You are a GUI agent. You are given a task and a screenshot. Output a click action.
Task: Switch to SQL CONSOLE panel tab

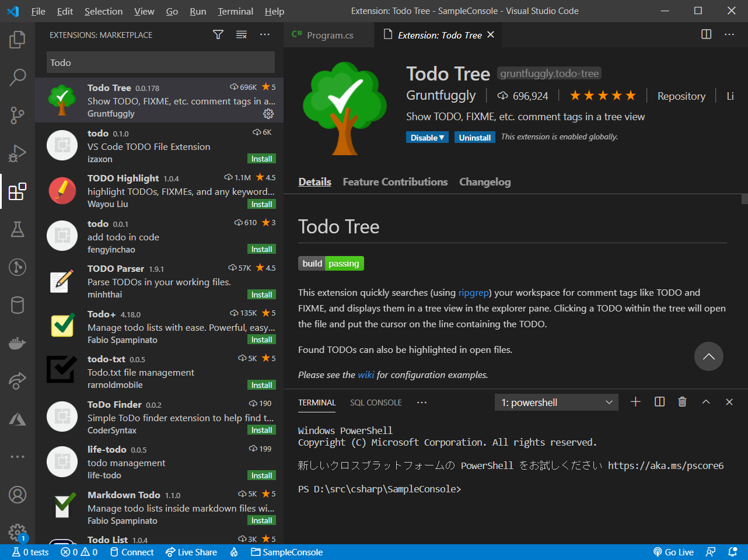point(376,402)
